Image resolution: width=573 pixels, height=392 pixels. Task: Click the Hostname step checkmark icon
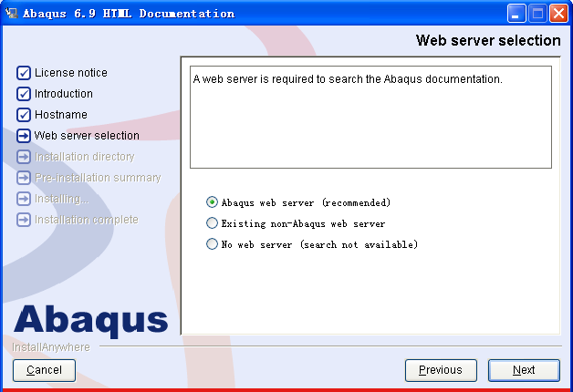[24, 115]
